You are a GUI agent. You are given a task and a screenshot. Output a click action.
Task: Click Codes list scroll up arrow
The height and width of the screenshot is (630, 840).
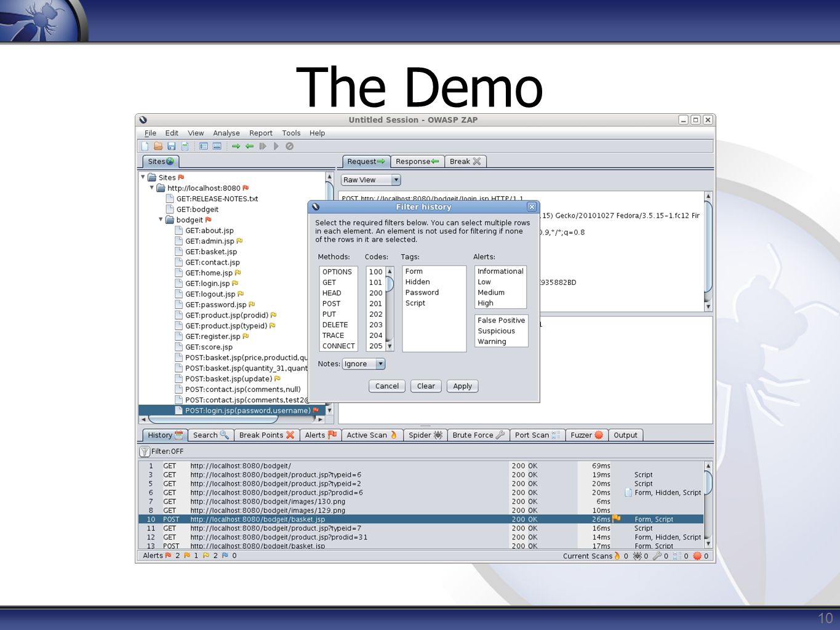pos(390,271)
